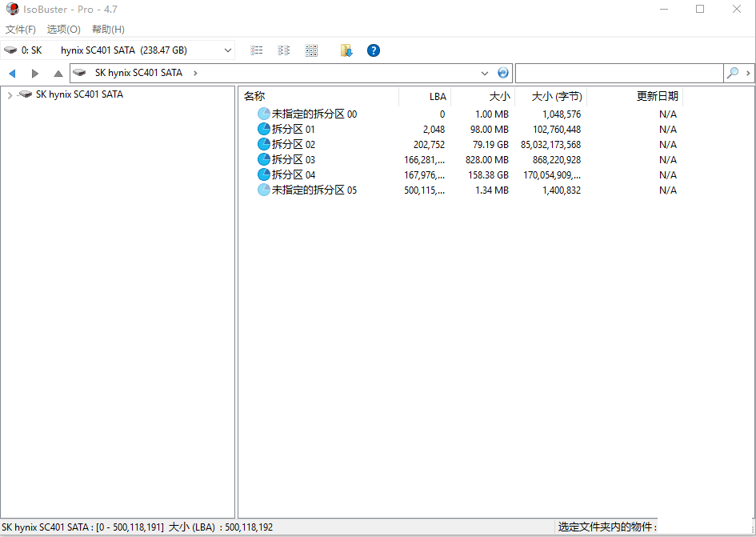Click the 202,752 LBA cell

[x=429, y=145]
